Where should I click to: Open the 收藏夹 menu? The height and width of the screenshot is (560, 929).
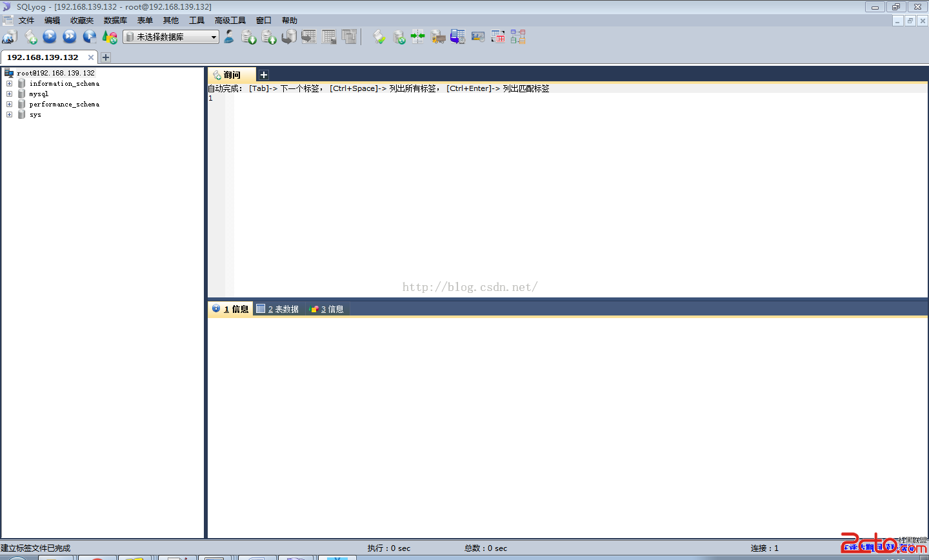[82, 21]
